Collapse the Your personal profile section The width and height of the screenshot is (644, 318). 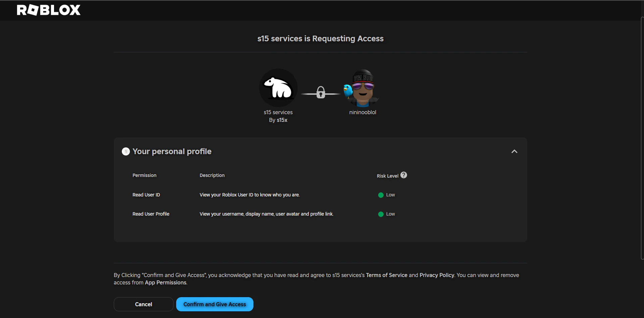tap(514, 151)
